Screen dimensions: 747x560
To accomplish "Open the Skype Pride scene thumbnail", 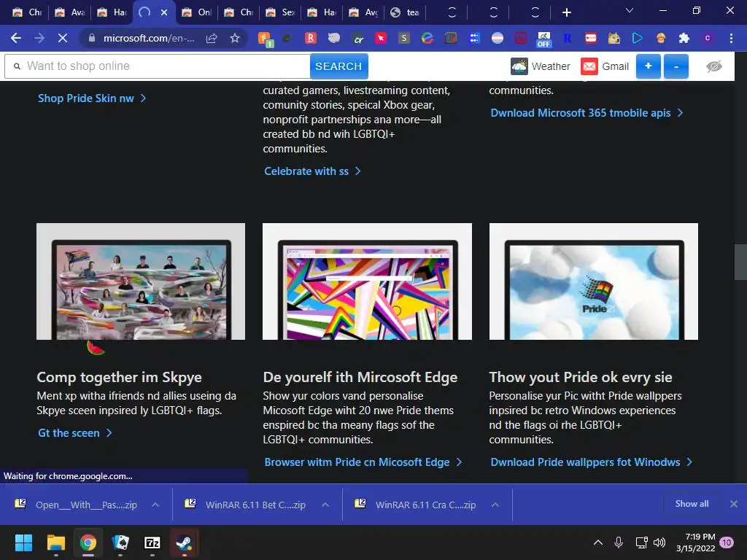I will coord(141,281).
